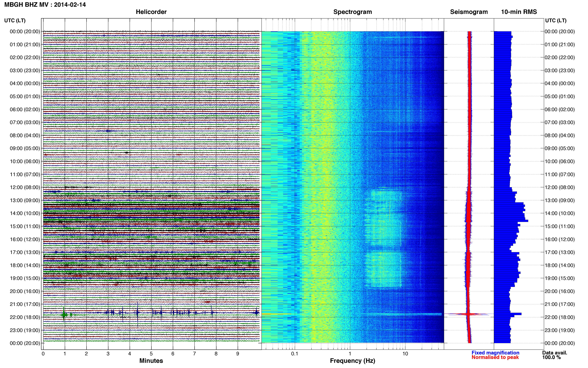Click the left '11:00 (07:00)' time label
Image resolution: width=588 pixels, height=368 pixels.
coord(25,174)
